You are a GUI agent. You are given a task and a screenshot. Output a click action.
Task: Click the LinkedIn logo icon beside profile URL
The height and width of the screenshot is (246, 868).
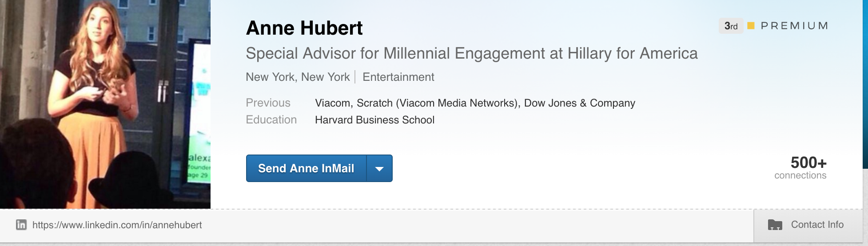(x=21, y=225)
